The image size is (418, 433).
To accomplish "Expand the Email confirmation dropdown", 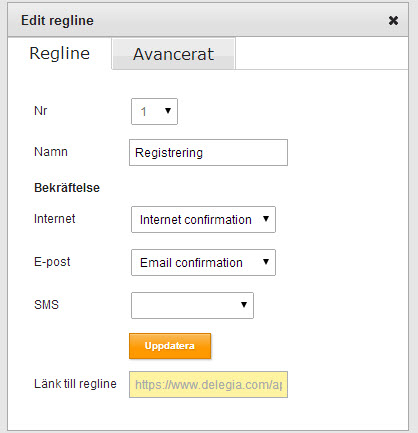I will [203, 262].
